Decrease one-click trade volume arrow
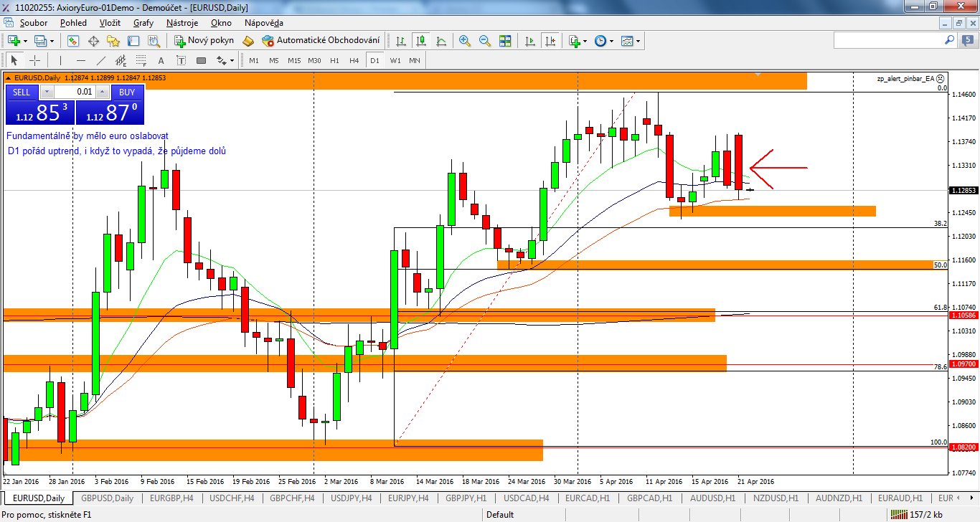Image resolution: width=980 pixels, height=522 pixels. pyautogui.click(x=47, y=92)
